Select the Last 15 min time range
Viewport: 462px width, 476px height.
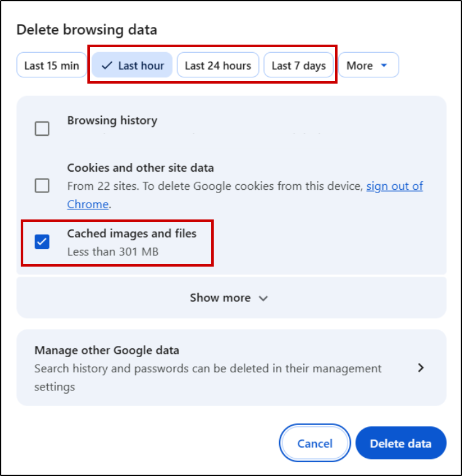click(x=52, y=65)
